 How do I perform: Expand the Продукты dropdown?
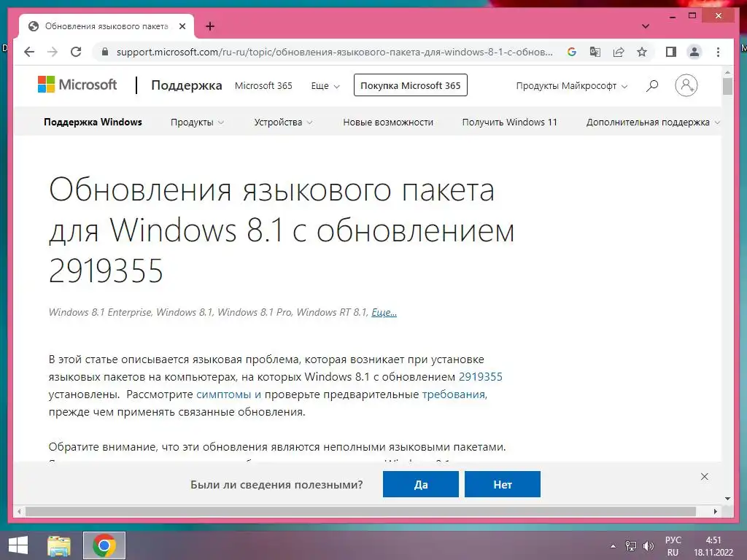197,122
